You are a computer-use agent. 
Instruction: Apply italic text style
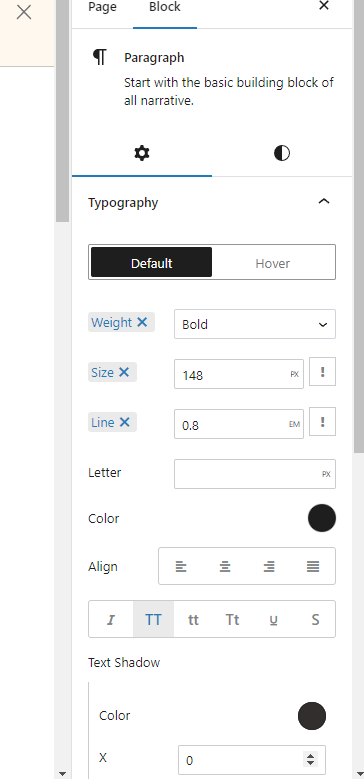click(111, 620)
